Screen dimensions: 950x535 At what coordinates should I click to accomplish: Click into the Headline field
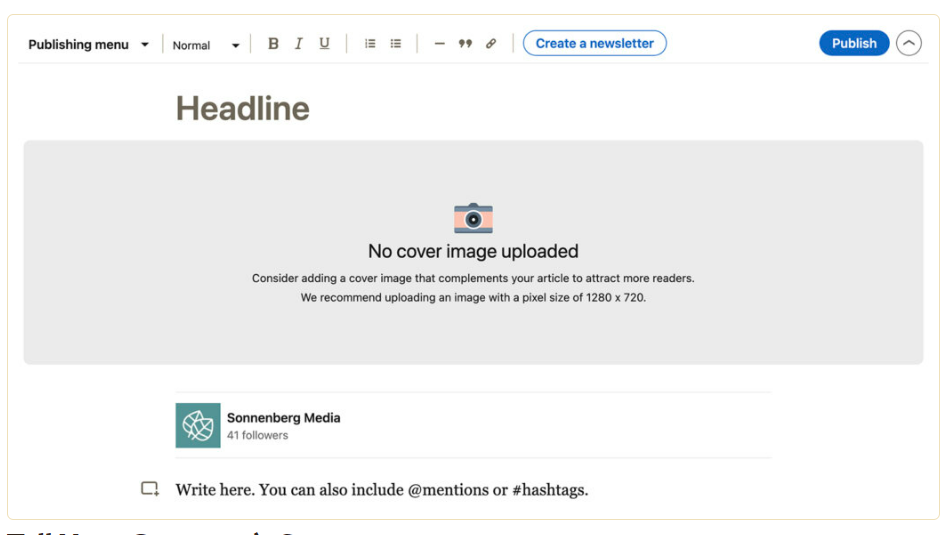(x=243, y=108)
